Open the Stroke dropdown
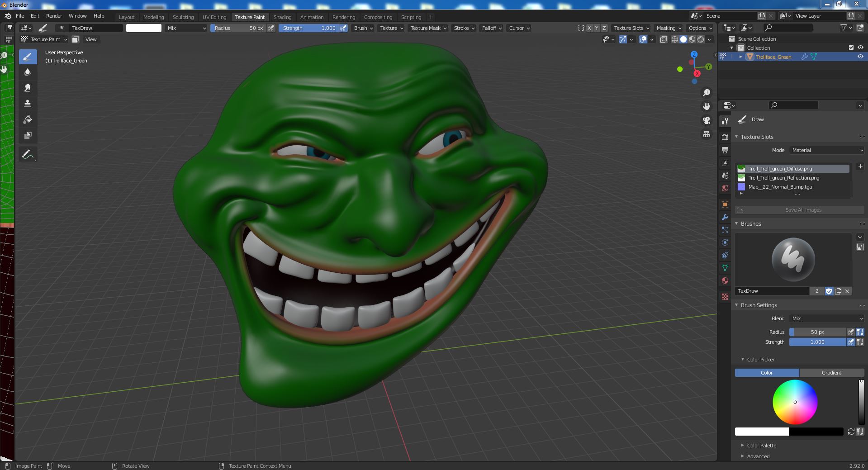Image resolution: width=868 pixels, height=470 pixels. click(x=464, y=28)
